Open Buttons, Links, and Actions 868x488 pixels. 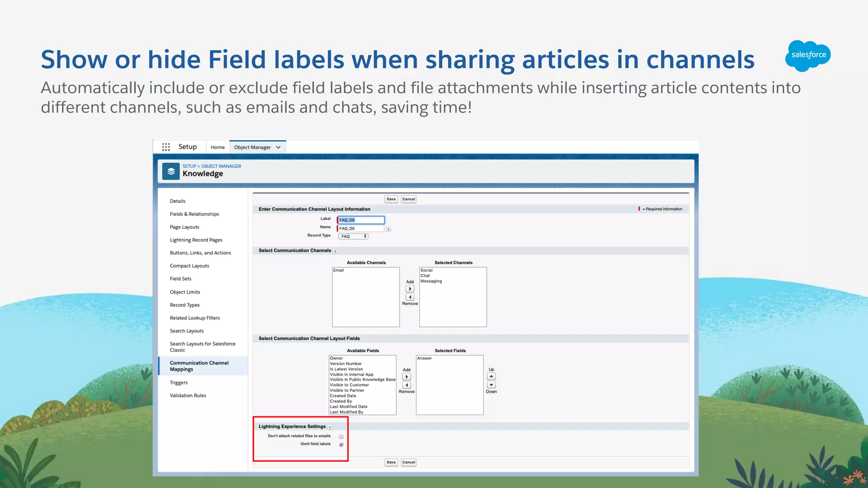click(x=200, y=253)
